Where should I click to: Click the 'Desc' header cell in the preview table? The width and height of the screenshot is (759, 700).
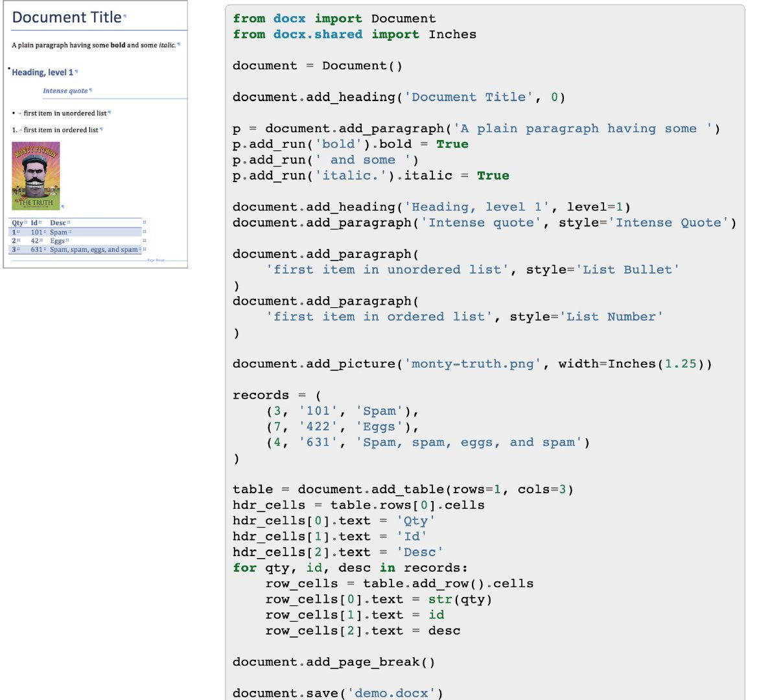pyautogui.click(x=58, y=223)
